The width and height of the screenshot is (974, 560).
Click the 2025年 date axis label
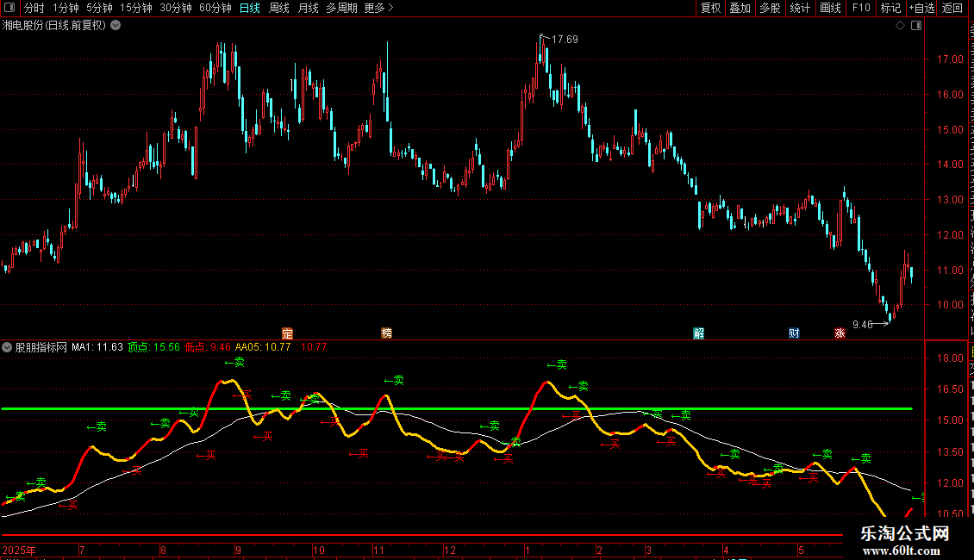19,550
